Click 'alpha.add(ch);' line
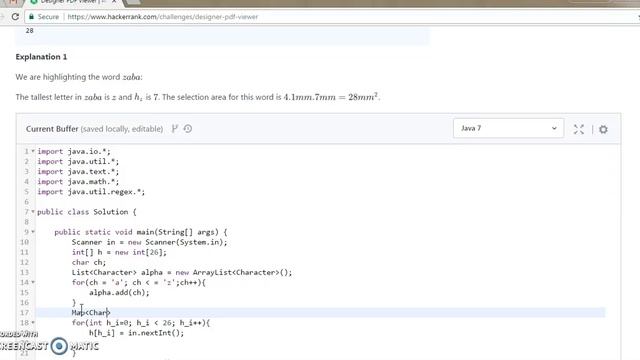Screen dimensions: 640x360 tap(119, 292)
